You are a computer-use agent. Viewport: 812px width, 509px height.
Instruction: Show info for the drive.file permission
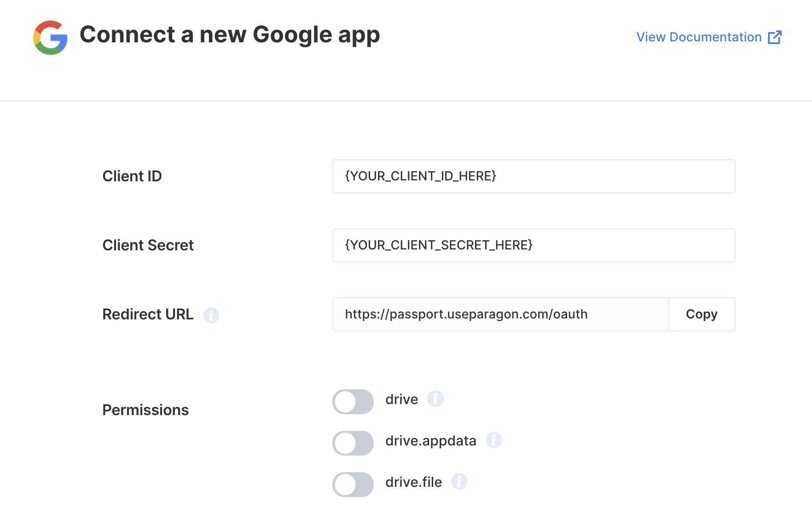pos(459,481)
